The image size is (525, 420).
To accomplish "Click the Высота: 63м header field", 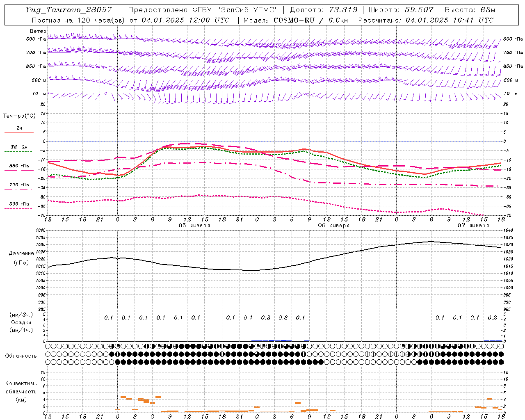I will click(x=469, y=10).
